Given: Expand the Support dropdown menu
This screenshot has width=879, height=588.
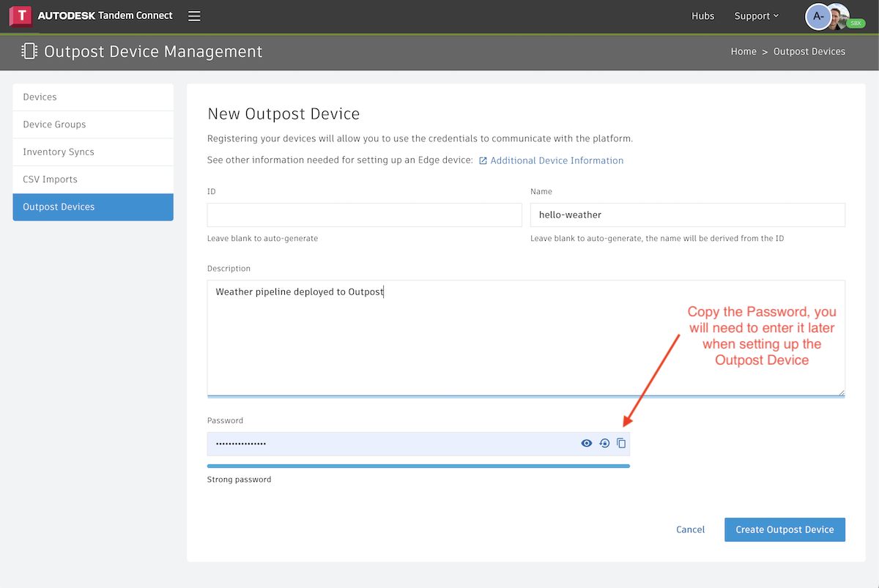Looking at the screenshot, I should click(x=756, y=16).
